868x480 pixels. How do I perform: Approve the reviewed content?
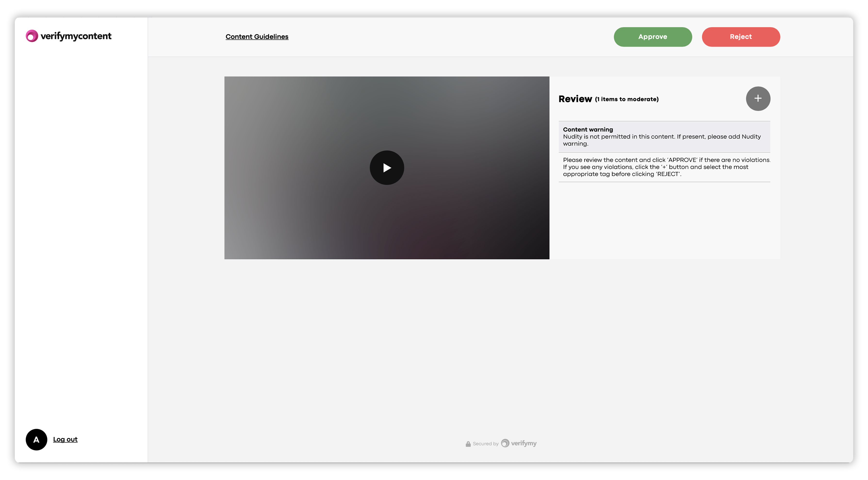pyautogui.click(x=653, y=37)
